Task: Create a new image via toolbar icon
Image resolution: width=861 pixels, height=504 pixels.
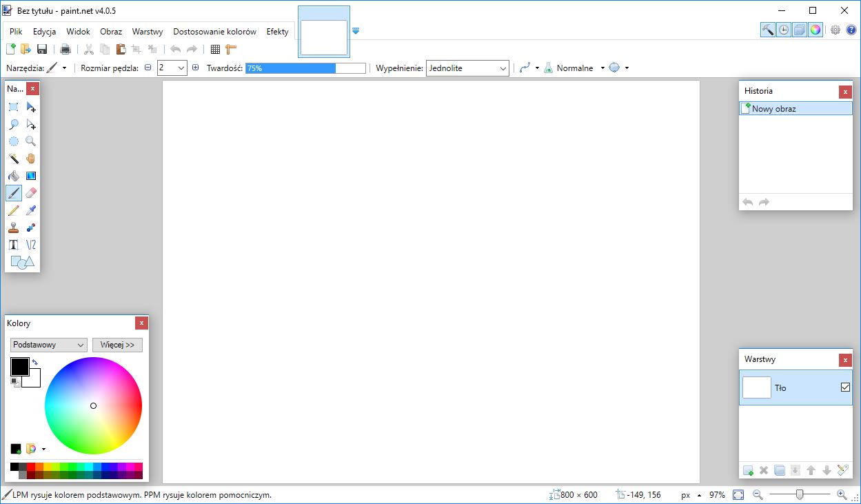Action: click(10, 49)
